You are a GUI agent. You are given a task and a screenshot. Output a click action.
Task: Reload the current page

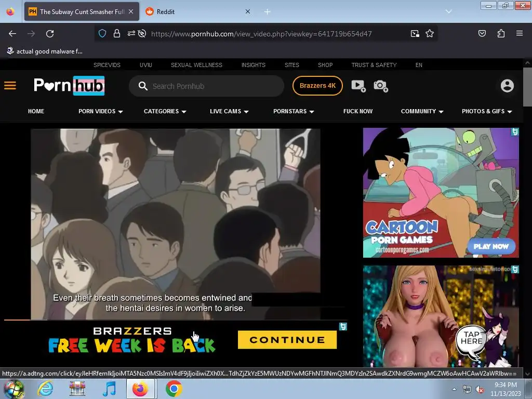click(x=50, y=34)
